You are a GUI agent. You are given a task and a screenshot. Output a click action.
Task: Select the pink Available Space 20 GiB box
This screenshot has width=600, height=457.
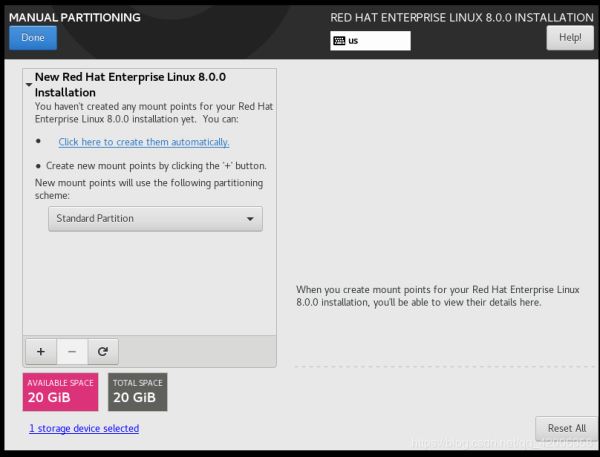click(60, 392)
